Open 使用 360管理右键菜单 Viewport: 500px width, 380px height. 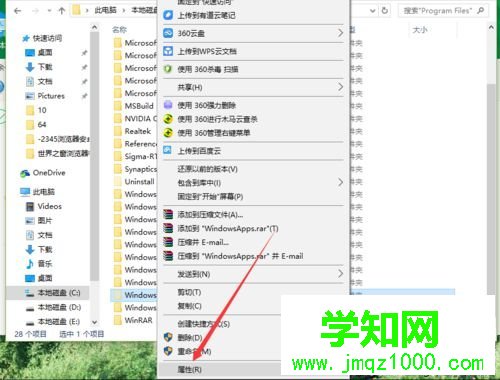(253, 133)
